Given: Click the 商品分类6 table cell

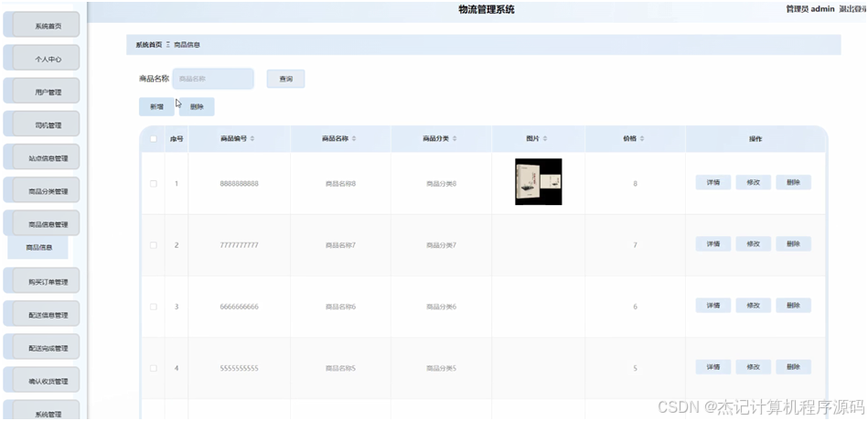Looking at the screenshot, I should tap(441, 307).
